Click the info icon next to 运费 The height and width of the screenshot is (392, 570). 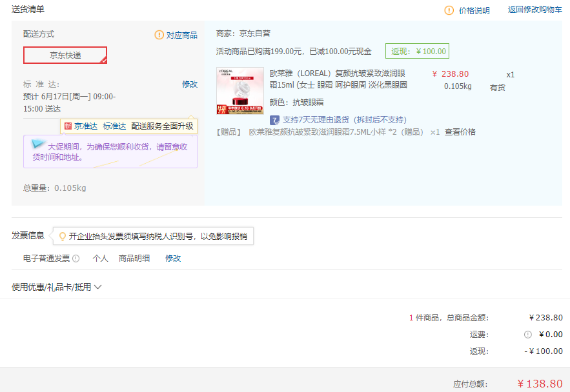tap(528, 335)
